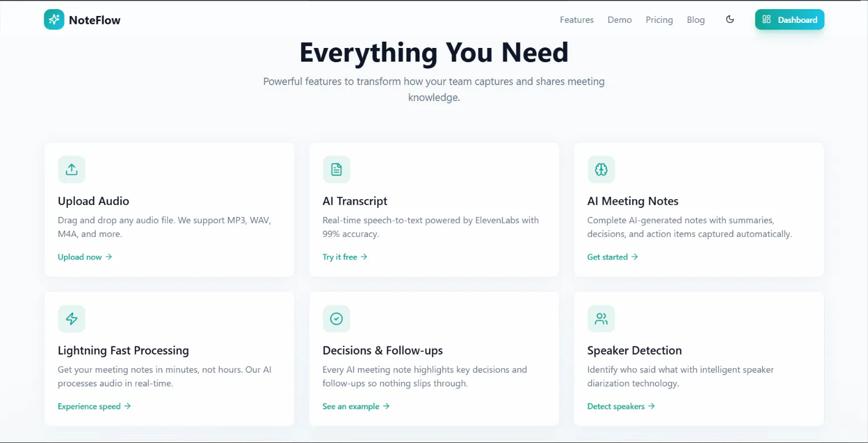This screenshot has height=443, width=868.
Task: Open the Experience speed link
Action: point(94,406)
